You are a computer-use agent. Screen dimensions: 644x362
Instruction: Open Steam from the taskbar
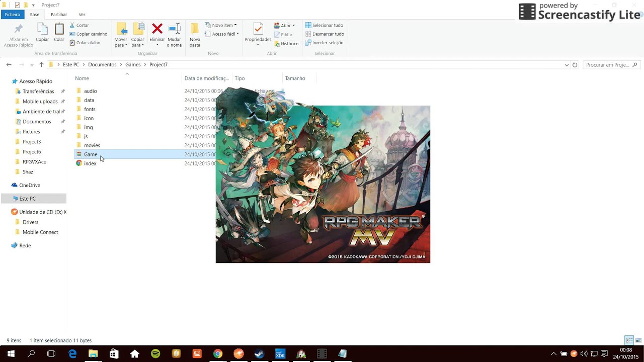click(259, 354)
